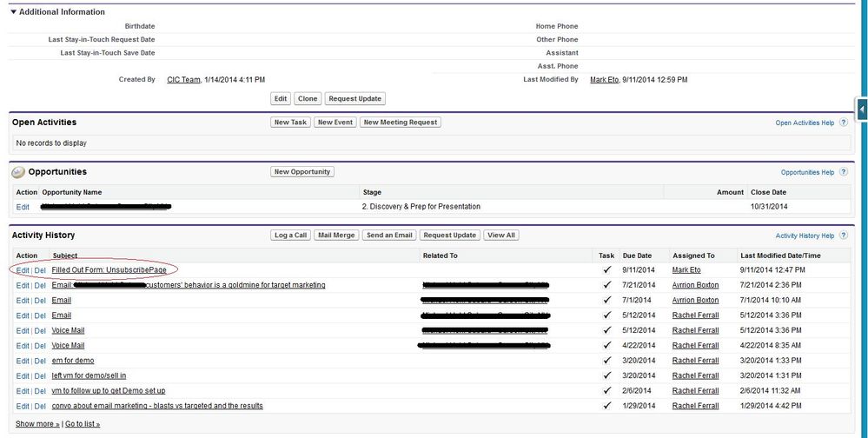The image size is (868, 438).
Task: Create a New Opportunity
Action: (302, 172)
